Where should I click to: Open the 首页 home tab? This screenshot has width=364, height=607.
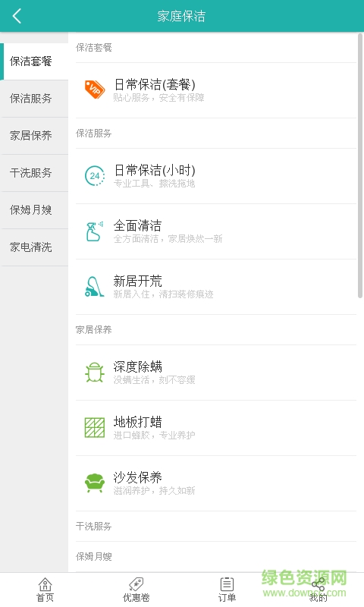pyautogui.click(x=45, y=590)
